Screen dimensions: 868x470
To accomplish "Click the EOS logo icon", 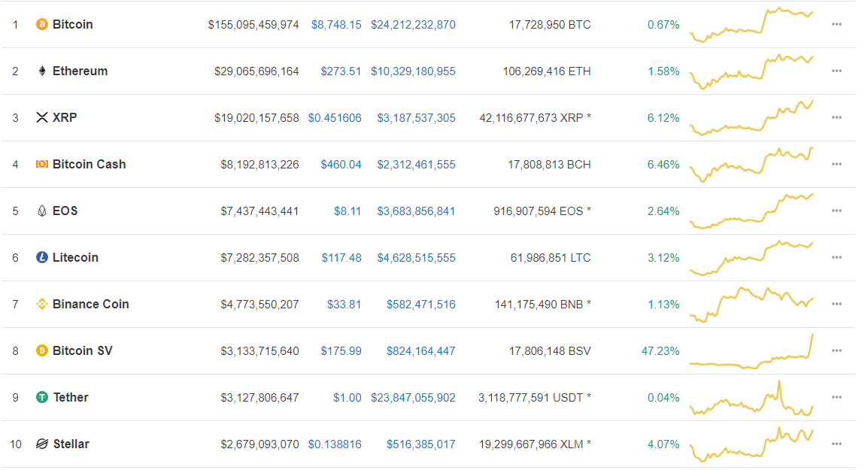I will [42, 211].
